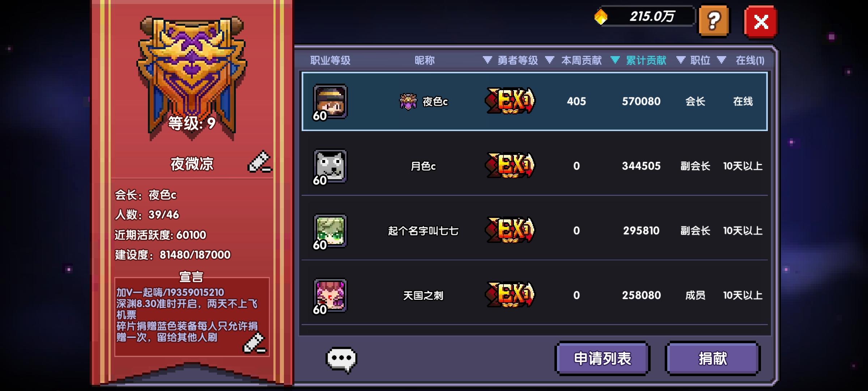Image resolution: width=868 pixels, height=391 pixels.
Task: Click 天国之刺's pink-haired avatar
Action: (x=330, y=295)
